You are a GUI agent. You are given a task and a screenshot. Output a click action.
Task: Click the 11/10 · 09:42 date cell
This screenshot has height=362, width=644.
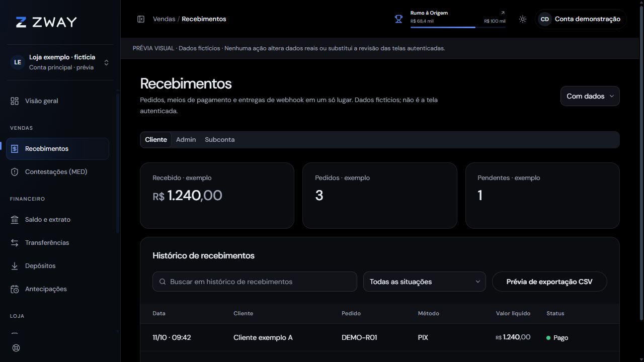coord(172,337)
